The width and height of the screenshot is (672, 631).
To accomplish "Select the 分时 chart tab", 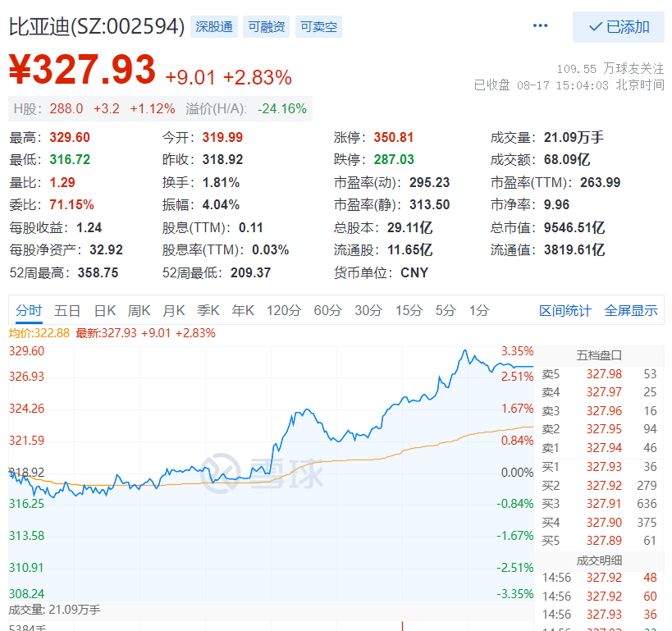I will tap(29, 310).
